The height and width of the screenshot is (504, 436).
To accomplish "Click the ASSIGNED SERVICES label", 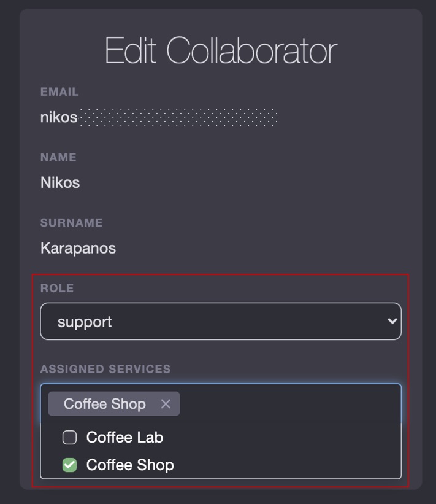I will click(105, 369).
